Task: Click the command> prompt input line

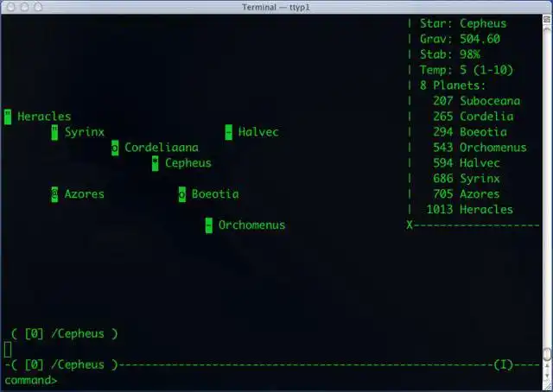Action: coord(31,381)
